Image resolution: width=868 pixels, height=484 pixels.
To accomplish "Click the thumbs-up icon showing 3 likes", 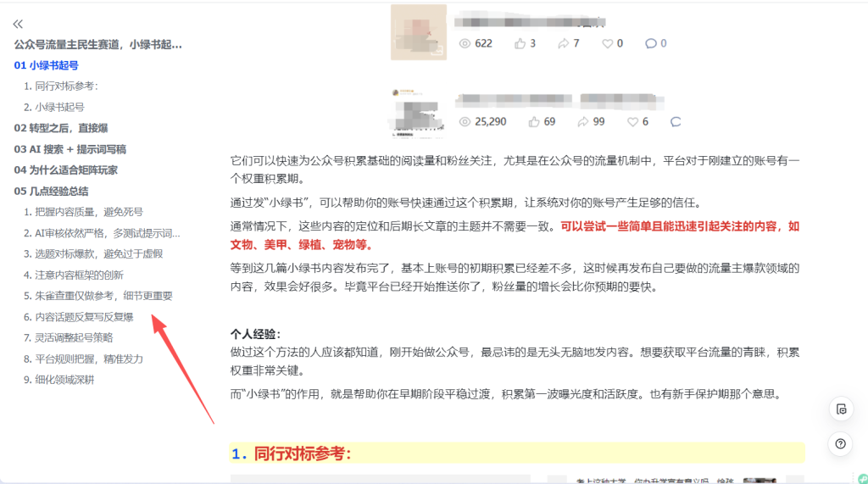I will (520, 43).
